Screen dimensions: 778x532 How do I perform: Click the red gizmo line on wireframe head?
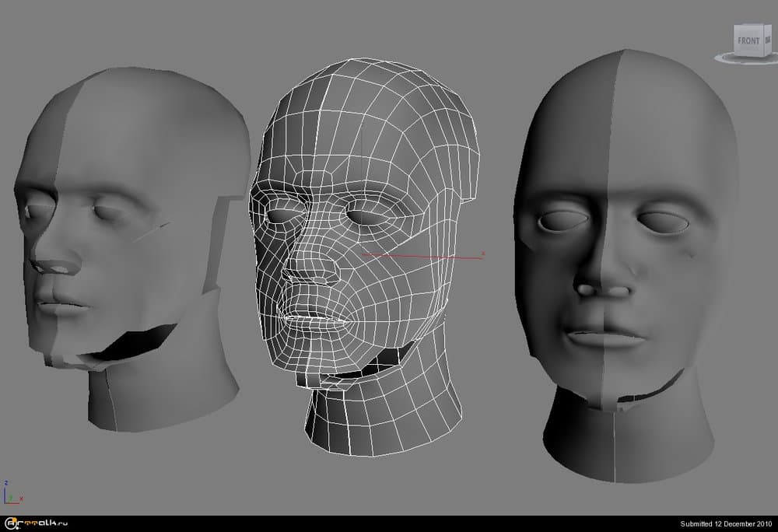coord(420,254)
